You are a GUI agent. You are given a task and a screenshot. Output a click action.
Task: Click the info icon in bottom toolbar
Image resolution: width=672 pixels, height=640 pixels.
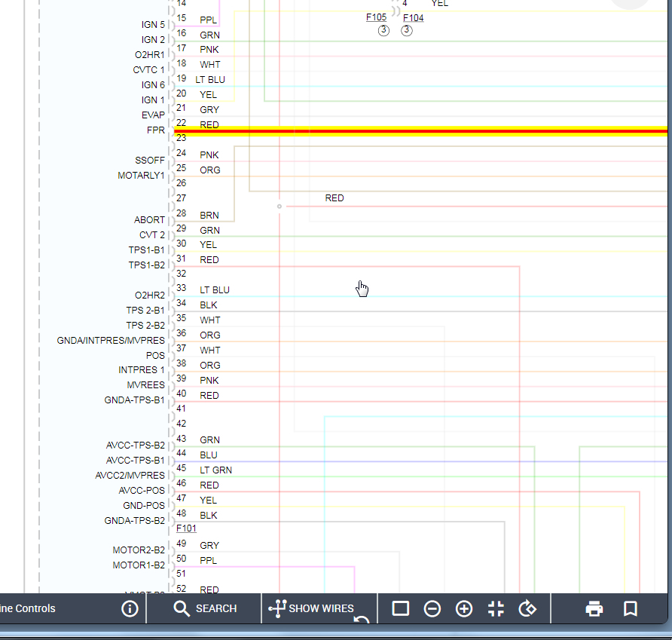click(x=130, y=608)
